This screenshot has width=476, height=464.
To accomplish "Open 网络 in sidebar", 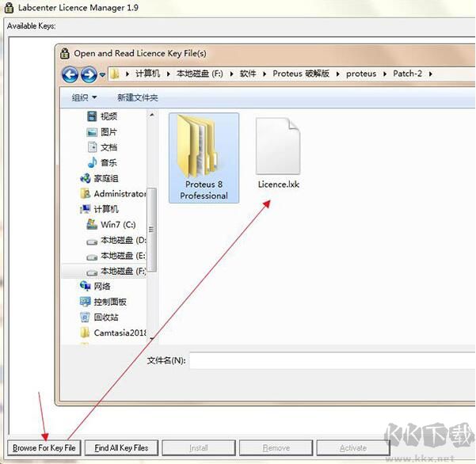I will tap(102, 286).
